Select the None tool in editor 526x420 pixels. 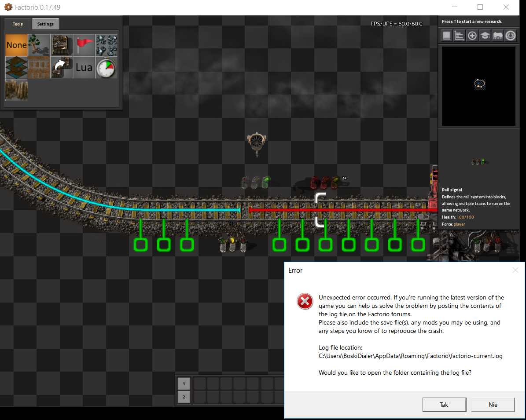pyautogui.click(x=16, y=45)
